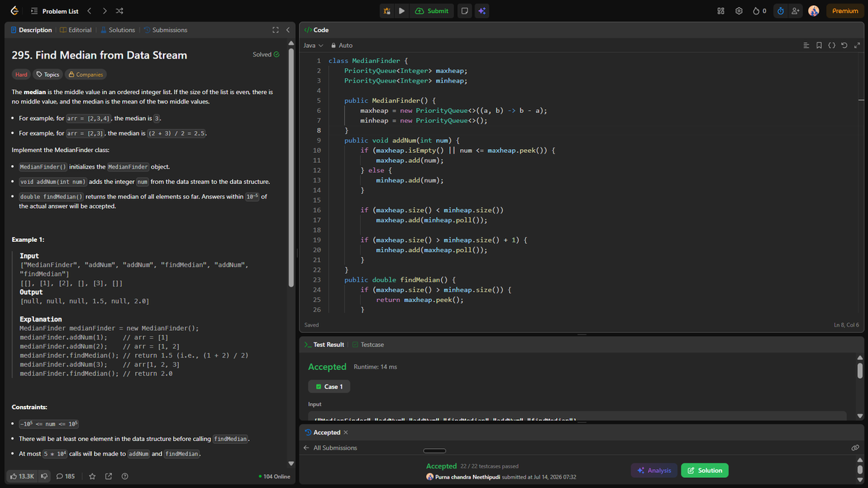The width and height of the screenshot is (868, 488).
Task: Maximize the description panel with the fullscreen icon
Action: [x=274, y=30]
